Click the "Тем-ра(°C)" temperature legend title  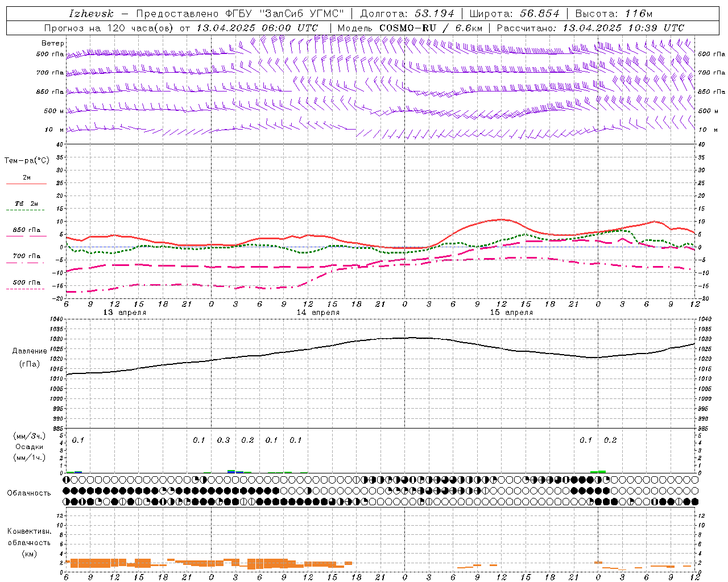coord(27,161)
